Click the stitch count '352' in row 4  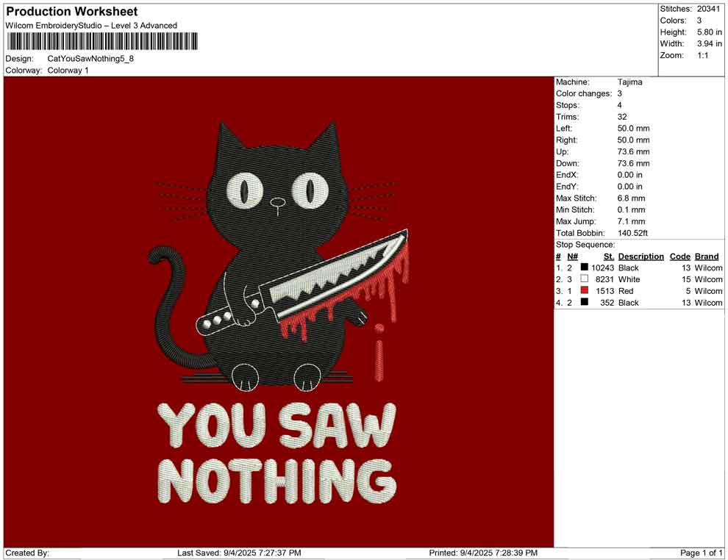pos(607,303)
